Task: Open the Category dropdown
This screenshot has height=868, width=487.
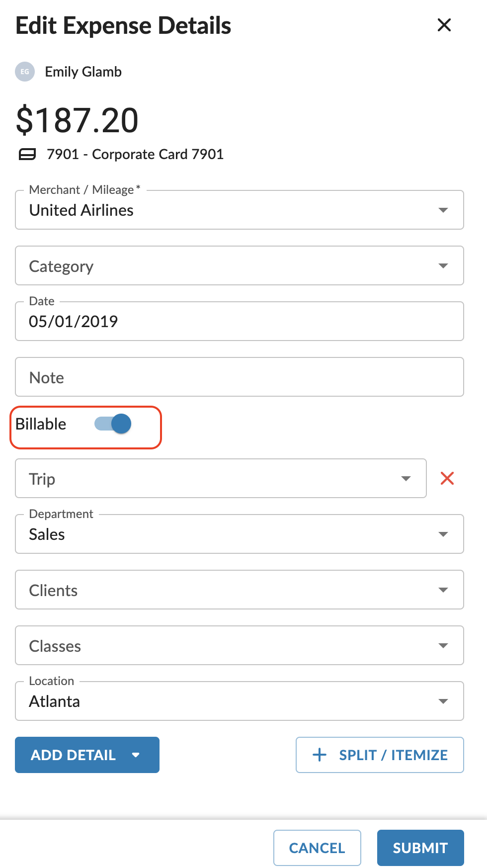Action: (x=240, y=265)
